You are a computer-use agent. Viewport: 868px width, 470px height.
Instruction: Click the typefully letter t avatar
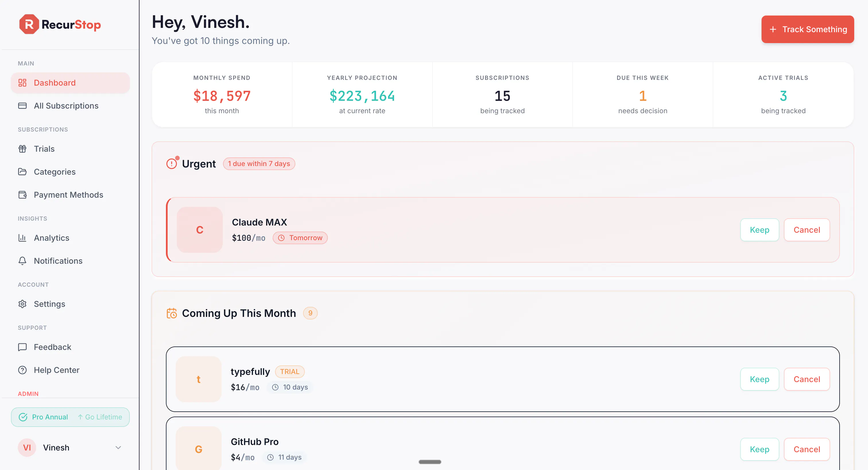click(x=198, y=379)
